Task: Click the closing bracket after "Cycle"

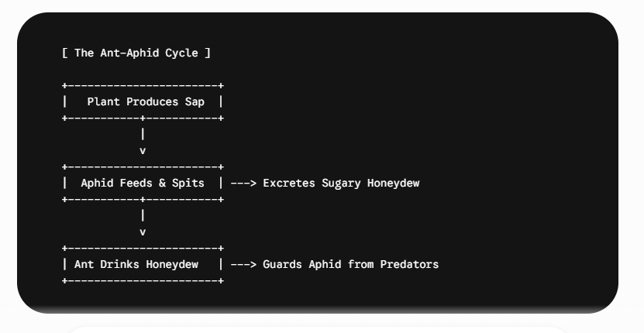Action: 208,53
